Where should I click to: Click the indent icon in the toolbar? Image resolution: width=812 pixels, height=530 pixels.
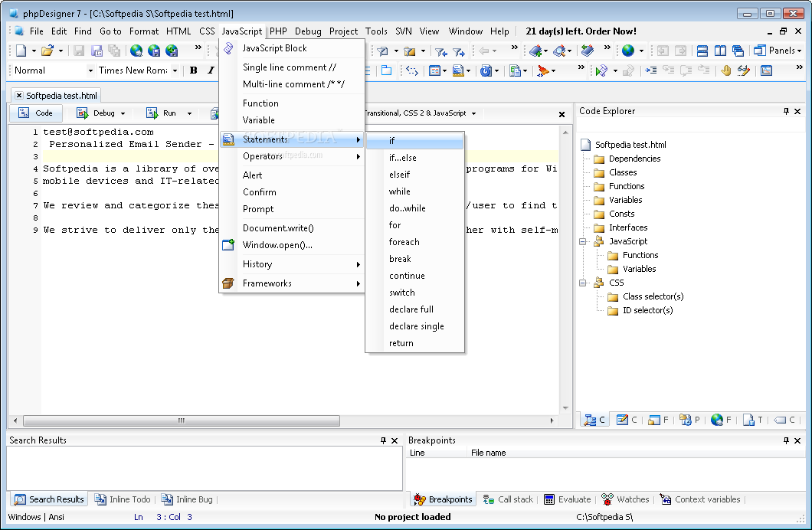pos(650,70)
